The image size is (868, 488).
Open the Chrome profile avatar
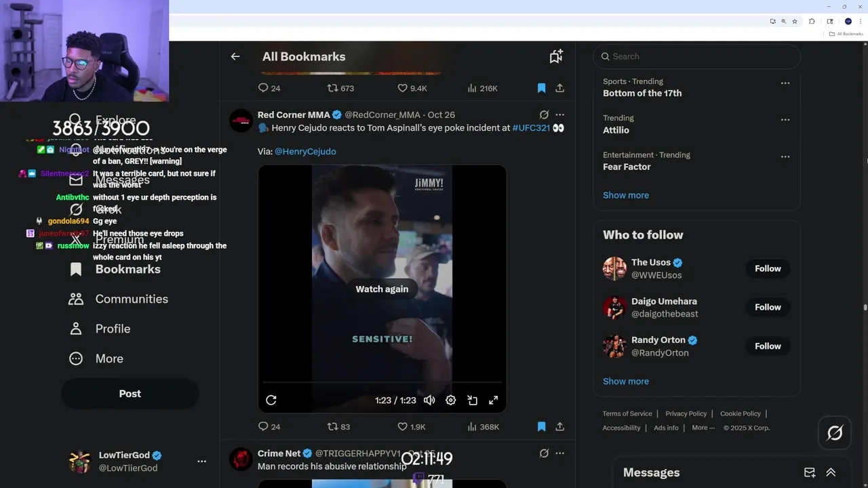click(x=848, y=21)
